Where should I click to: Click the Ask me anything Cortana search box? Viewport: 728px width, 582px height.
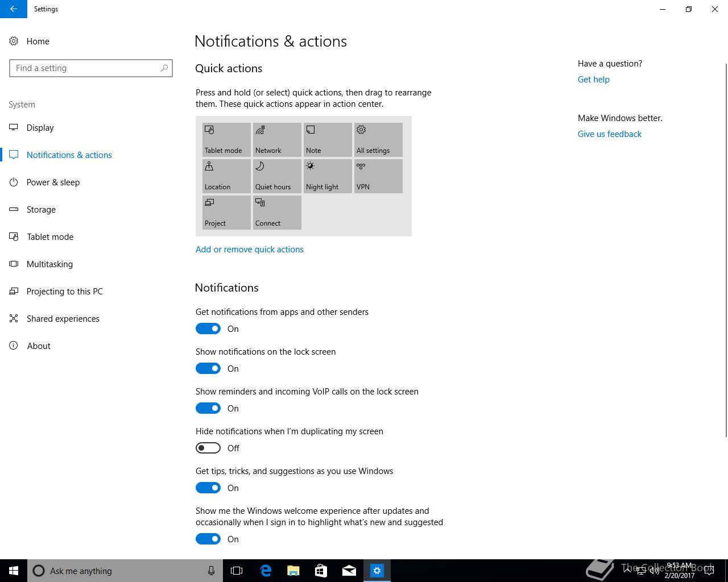125,571
